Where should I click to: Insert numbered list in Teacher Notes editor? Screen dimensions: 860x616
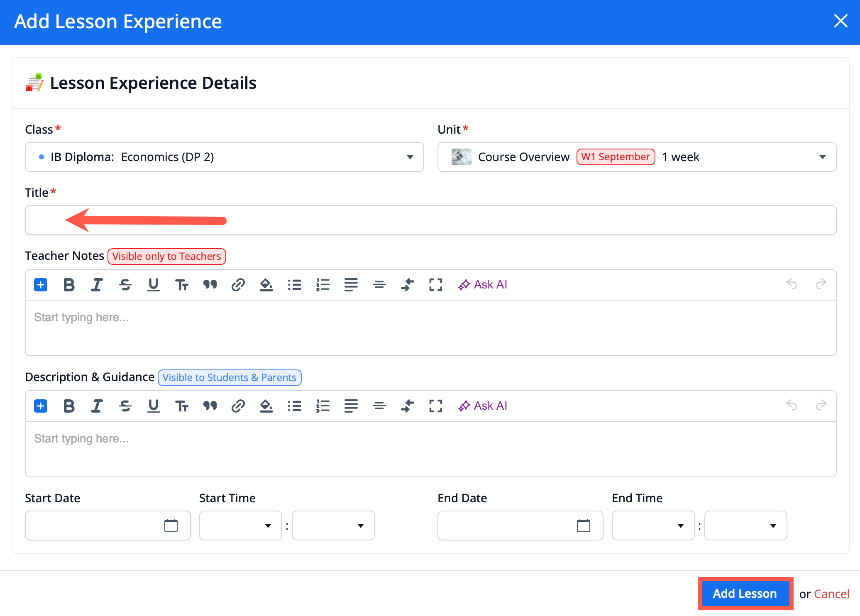point(322,285)
